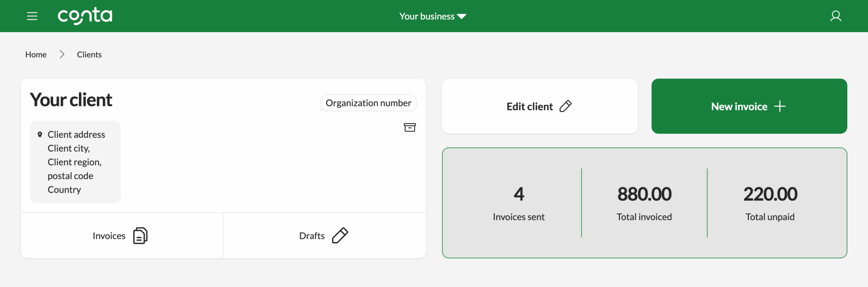The width and height of the screenshot is (868, 287).
Task: Open the Drafts tab
Action: tap(324, 236)
